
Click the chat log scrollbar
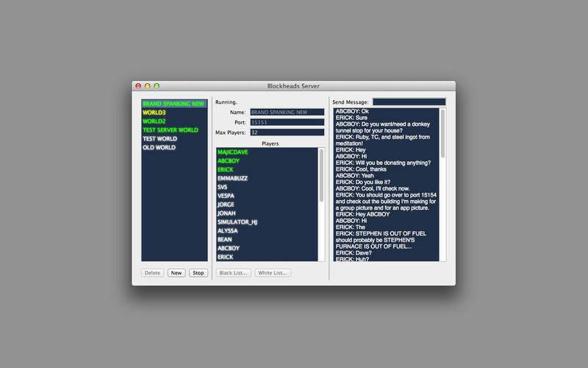[442, 132]
